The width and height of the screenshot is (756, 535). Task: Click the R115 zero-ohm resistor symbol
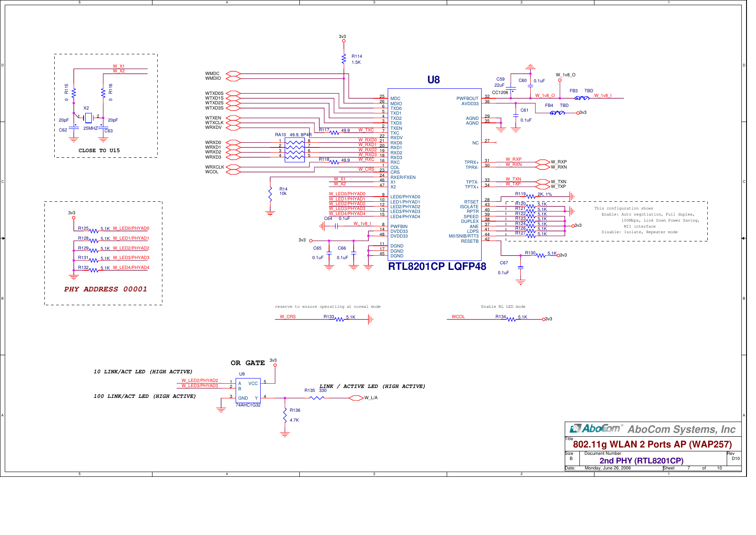pyautogui.click(x=74, y=93)
